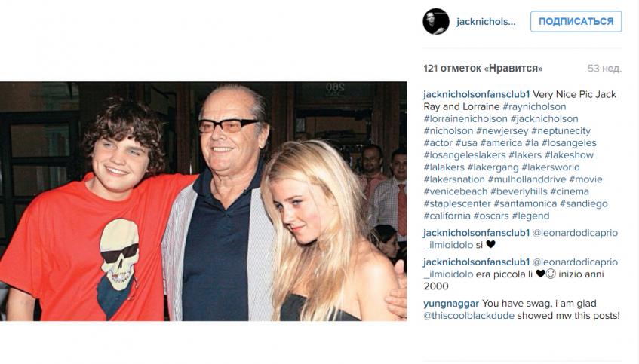Viewport: 639px width, 364px height.
Task: Open the #staplescenter hashtag
Action: coord(457,203)
